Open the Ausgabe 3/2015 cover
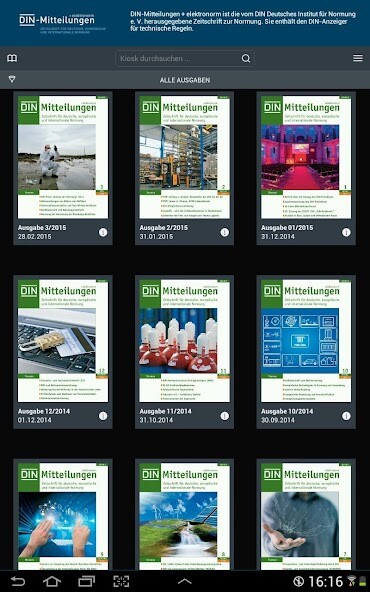Image resolution: width=370 pixels, height=592 pixels. [63, 157]
